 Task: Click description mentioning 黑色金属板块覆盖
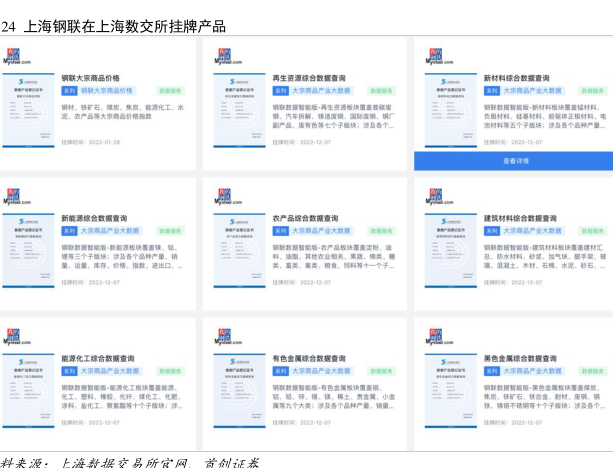click(545, 397)
